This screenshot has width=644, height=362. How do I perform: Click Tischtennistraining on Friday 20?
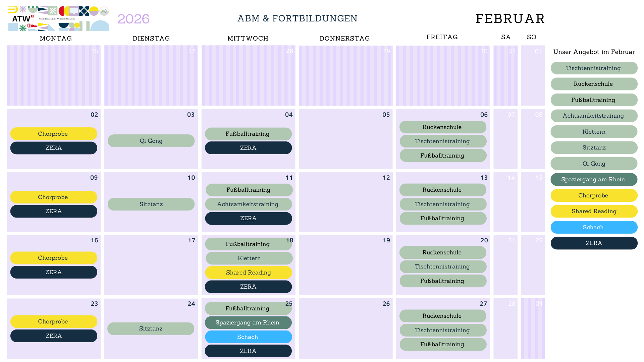point(442,266)
